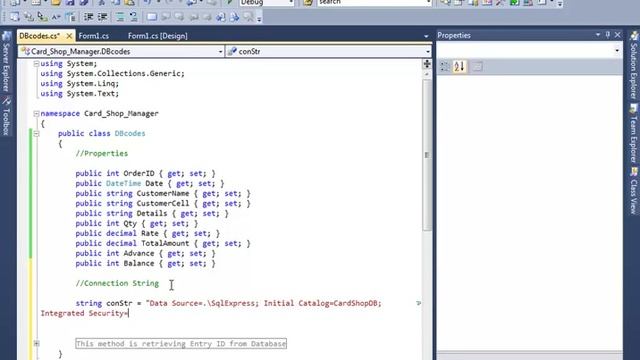Close the Properties panel
The height and width of the screenshot is (360, 640).
click(x=618, y=35)
